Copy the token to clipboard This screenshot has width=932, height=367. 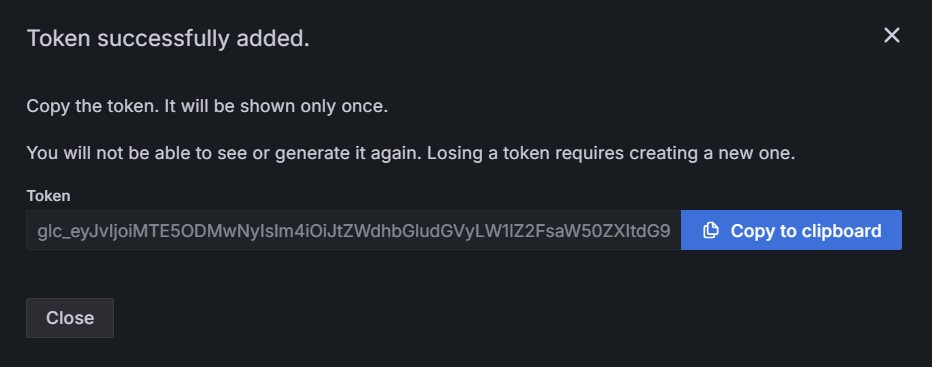(x=791, y=230)
